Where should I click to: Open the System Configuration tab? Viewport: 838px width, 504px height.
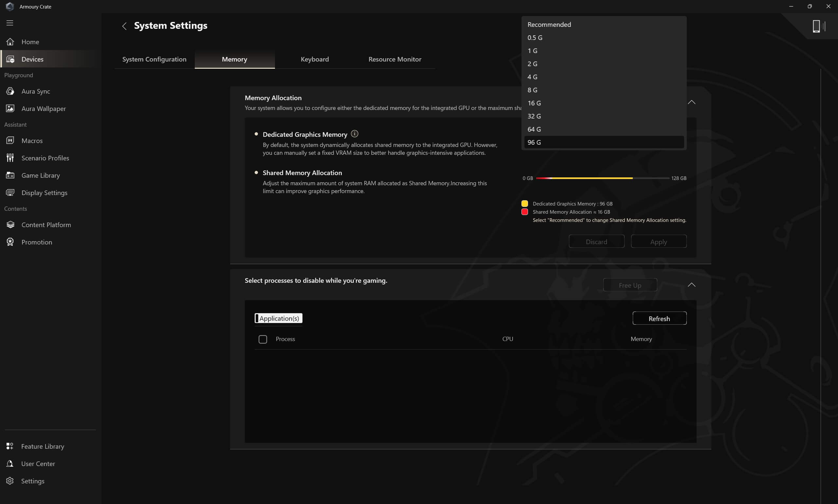[154, 59]
